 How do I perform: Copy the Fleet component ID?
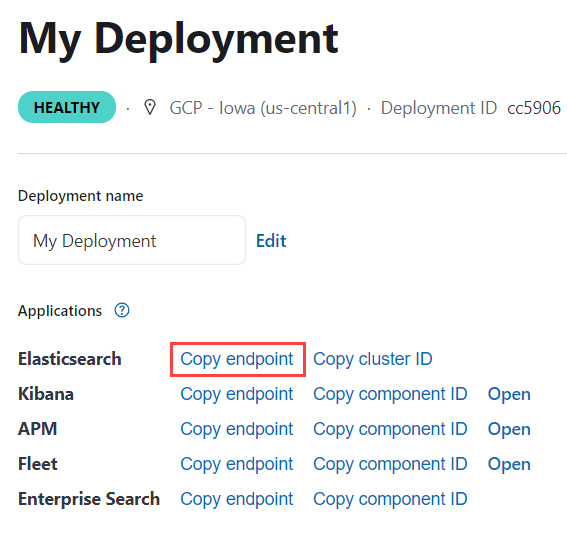tap(390, 464)
